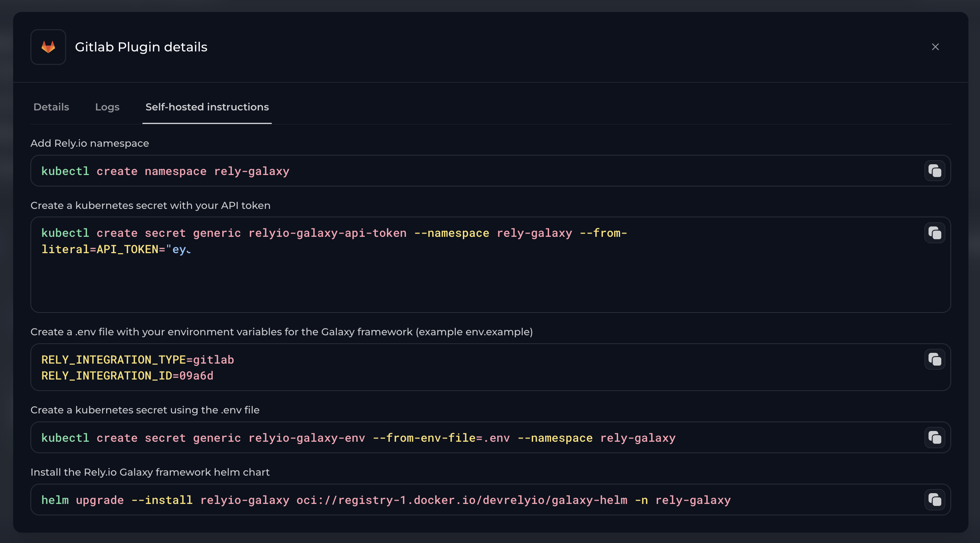Click the 'Add Rely.io namespace' label
Viewport: 980px width, 543px height.
90,143
